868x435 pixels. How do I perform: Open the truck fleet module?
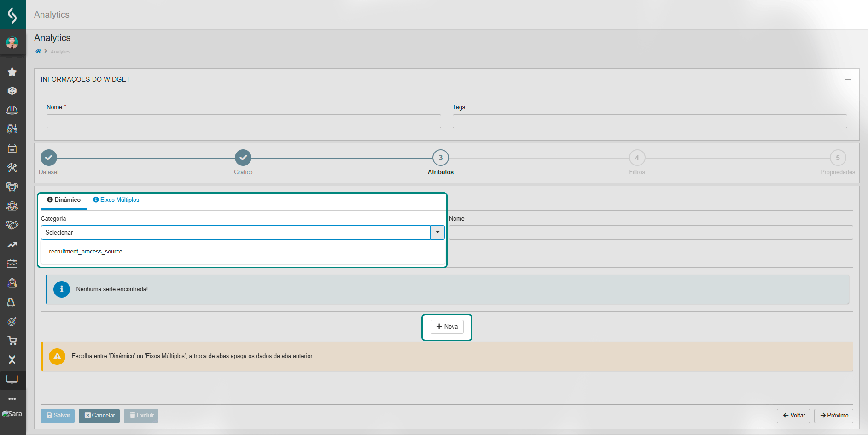(12, 187)
